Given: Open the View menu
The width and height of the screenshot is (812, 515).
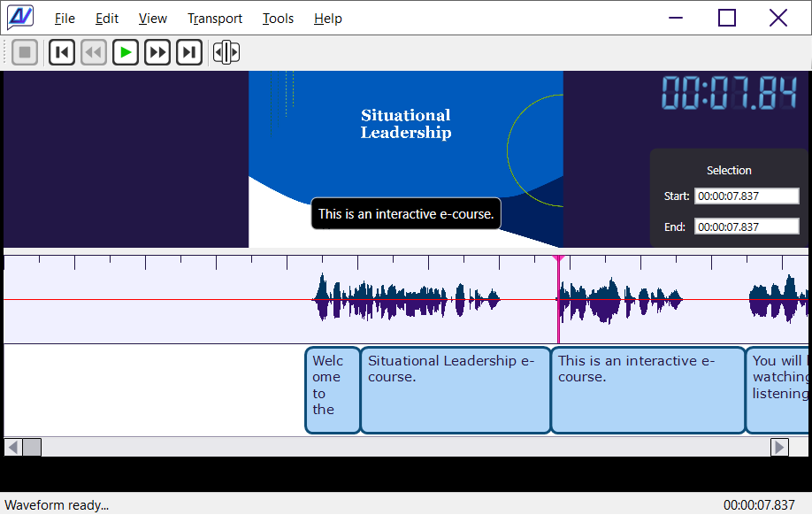Looking at the screenshot, I should [x=153, y=19].
